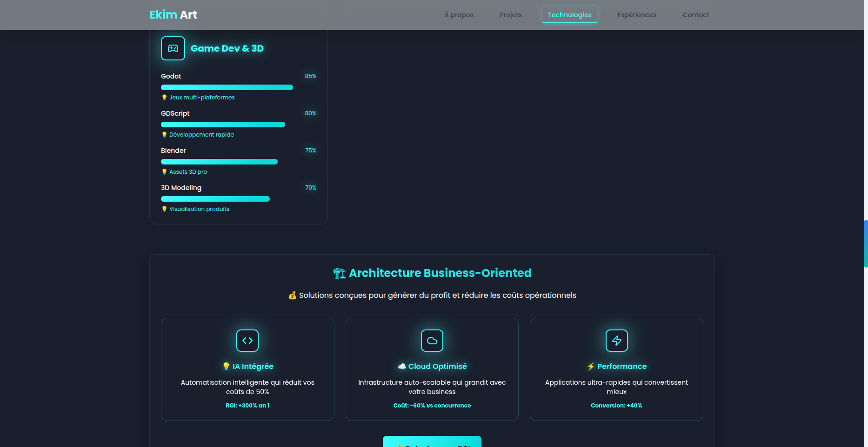Click the money bag emoji icon

coord(292,296)
